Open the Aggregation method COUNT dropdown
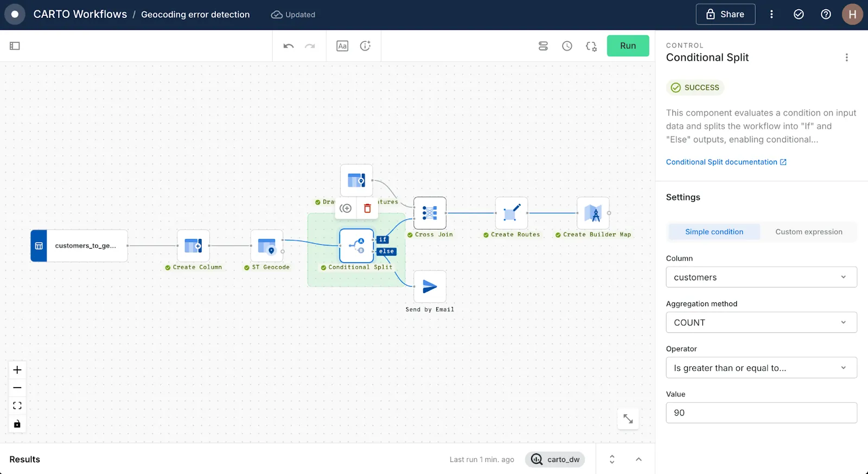The height and width of the screenshot is (474, 868). 761,323
